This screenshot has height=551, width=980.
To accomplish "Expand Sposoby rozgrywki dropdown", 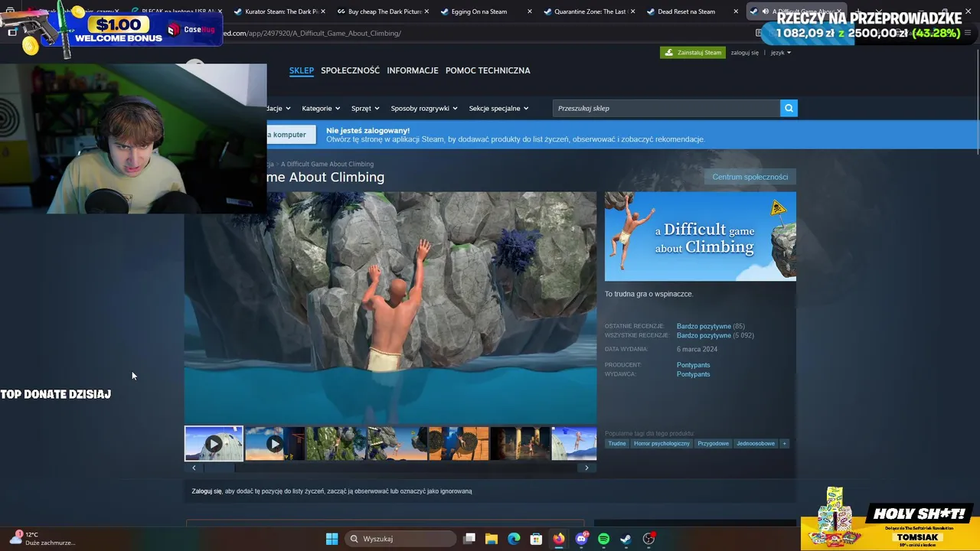I will coord(423,108).
